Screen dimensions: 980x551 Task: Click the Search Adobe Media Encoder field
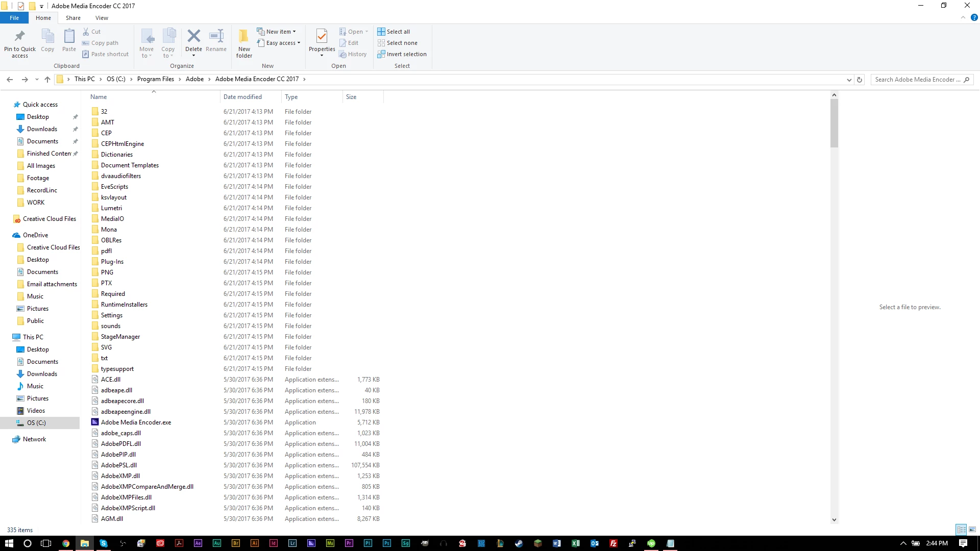click(x=917, y=80)
